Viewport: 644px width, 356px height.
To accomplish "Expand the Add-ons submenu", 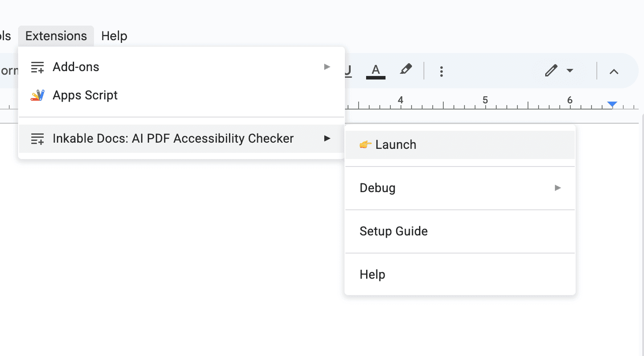I will point(327,67).
